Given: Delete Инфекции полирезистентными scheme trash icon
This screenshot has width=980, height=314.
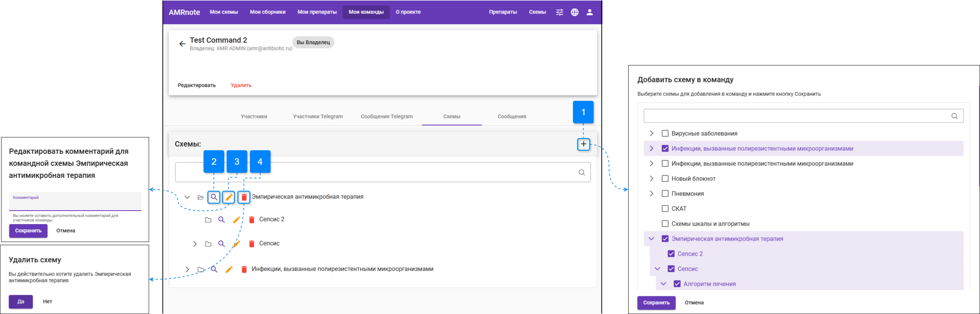Looking at the screenshot, I should click(x=244, y=269).
